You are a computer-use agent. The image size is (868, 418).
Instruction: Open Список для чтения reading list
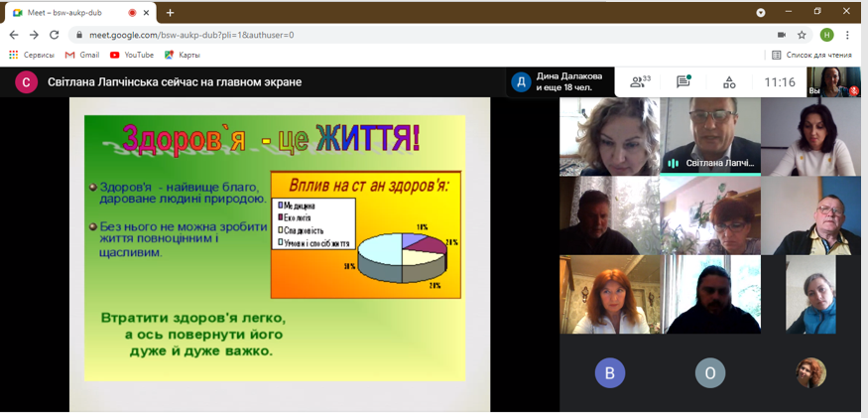coord(810,56)
